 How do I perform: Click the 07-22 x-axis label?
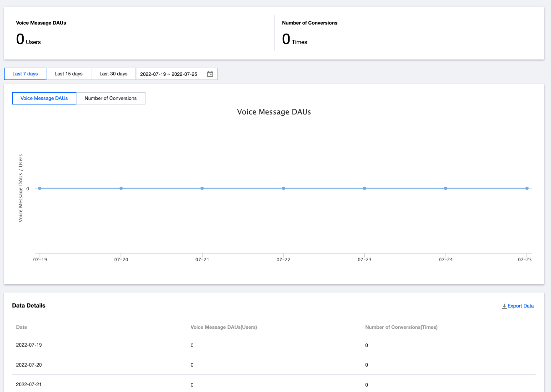coord(283,260)
